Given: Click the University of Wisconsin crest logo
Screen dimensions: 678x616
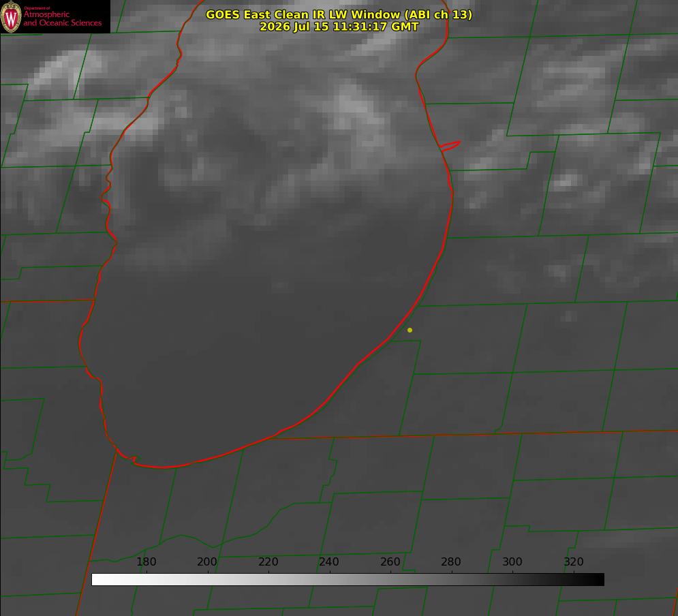Looking at the screenshot, I should click(x=11, y=16).
